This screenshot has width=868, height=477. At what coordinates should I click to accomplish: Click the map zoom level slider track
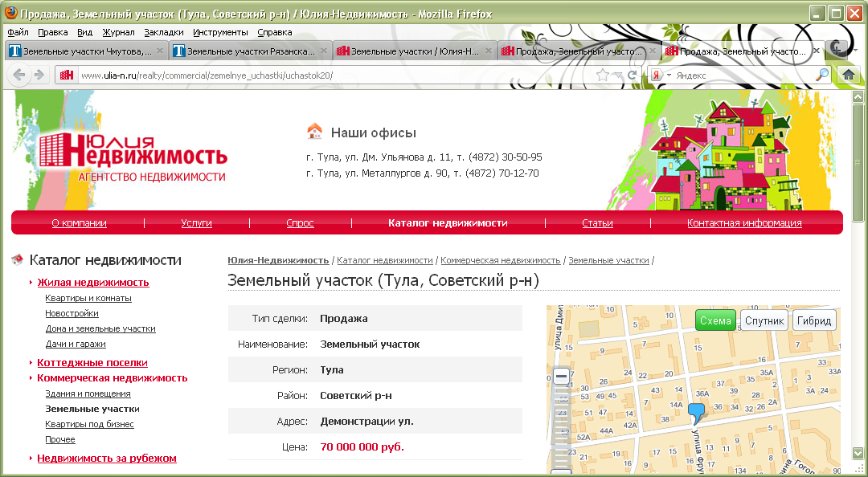click(x=561, y=426)
